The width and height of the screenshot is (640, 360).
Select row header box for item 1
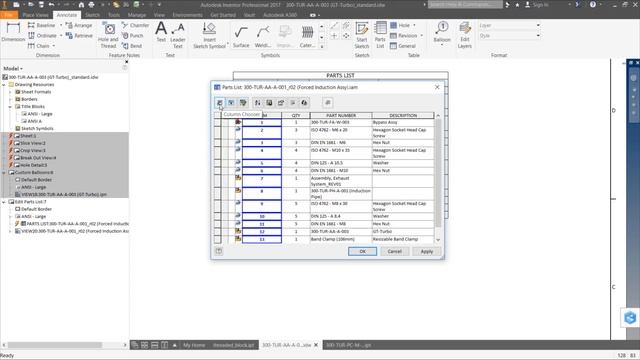(218, 122)
